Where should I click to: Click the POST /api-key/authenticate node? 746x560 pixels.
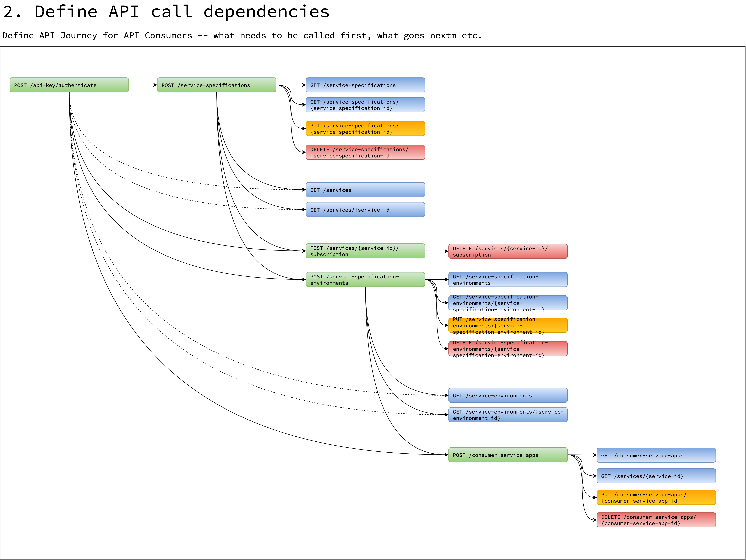tap(69, 85)
